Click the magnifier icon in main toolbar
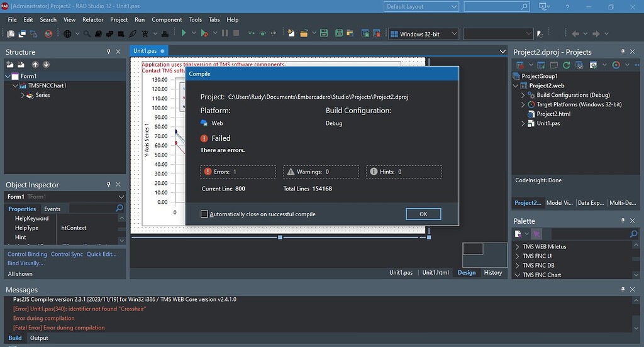Screen dimensions: 644x347 [87, 34]
